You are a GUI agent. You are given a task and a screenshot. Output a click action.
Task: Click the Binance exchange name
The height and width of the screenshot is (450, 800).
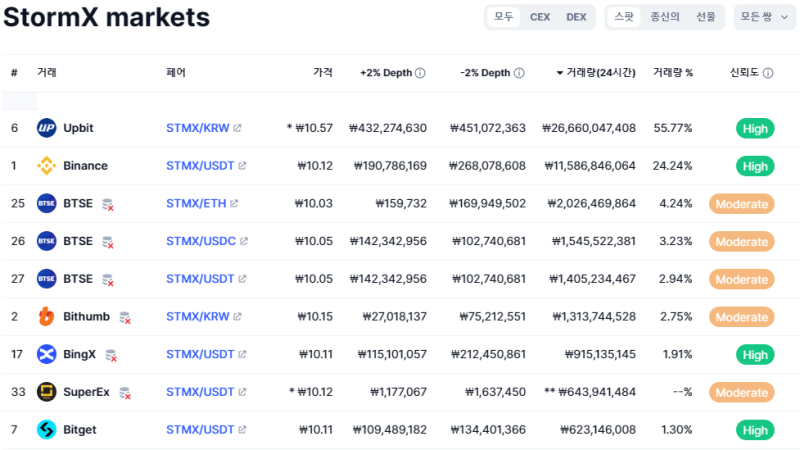(x=85, y=166)
